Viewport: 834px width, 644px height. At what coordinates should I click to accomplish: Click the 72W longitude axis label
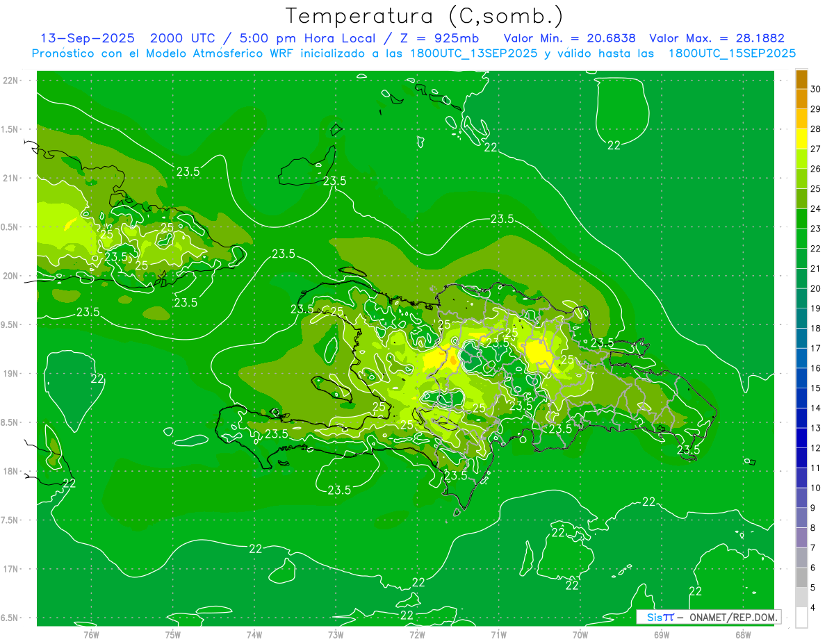click(x=417, y=634)
